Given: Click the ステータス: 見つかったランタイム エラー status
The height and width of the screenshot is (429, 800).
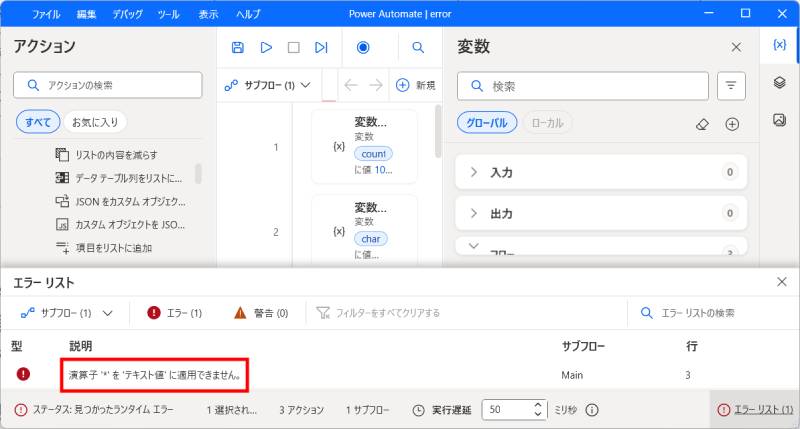Looking at the screenshot, I should pos(94,410).
